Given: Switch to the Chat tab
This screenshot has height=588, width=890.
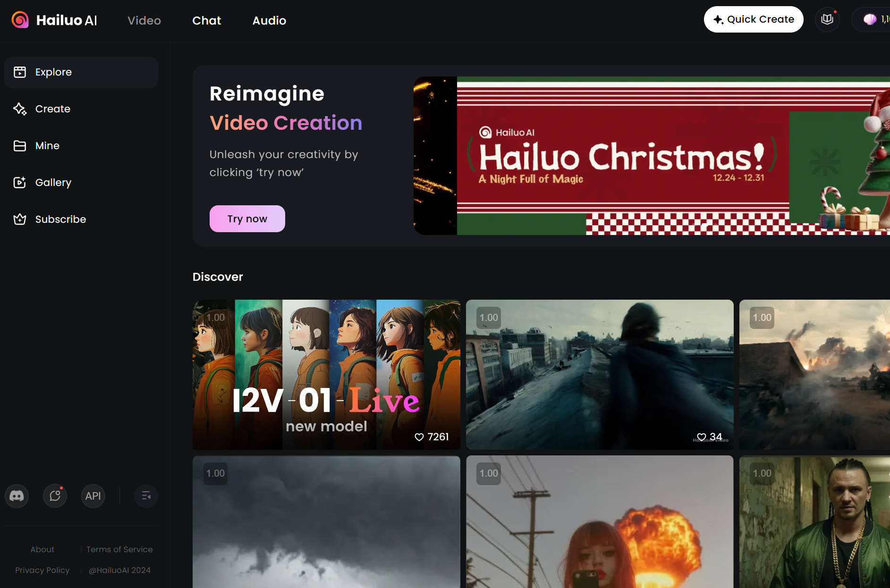Looking at the screenshot, I should (x=206, y=20).
